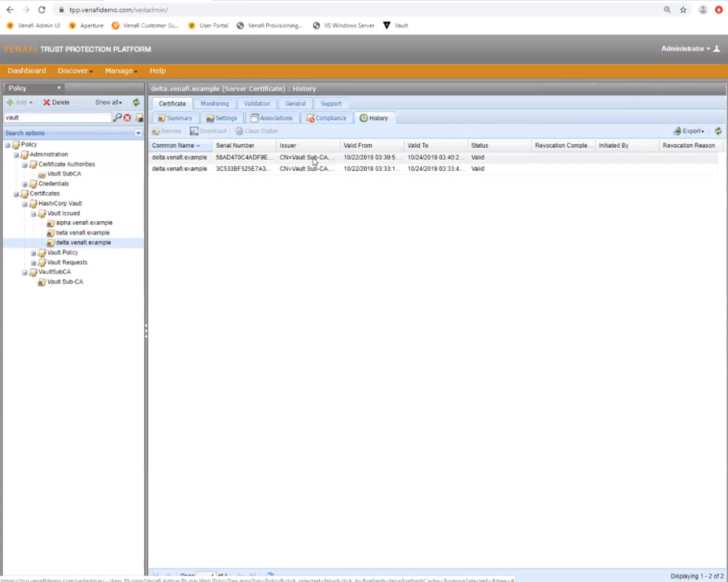
Task: Open the User Portal bookmark
Action: click(209, 25)
